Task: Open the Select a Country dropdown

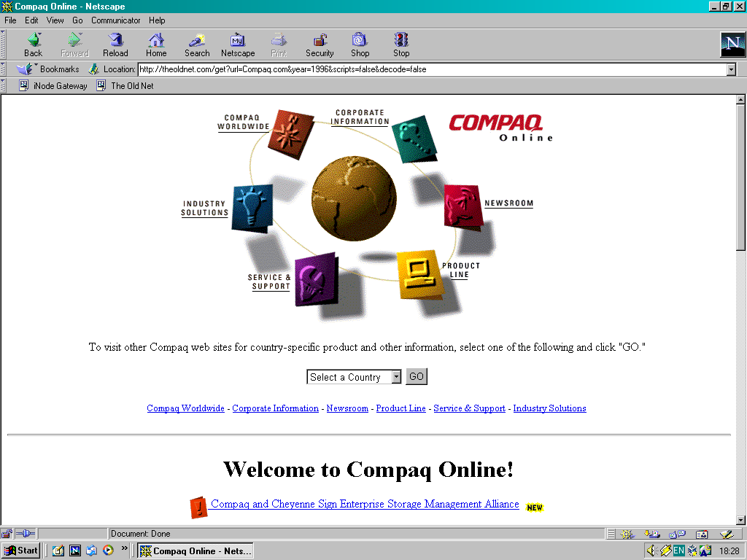Action: coord(354,377)
